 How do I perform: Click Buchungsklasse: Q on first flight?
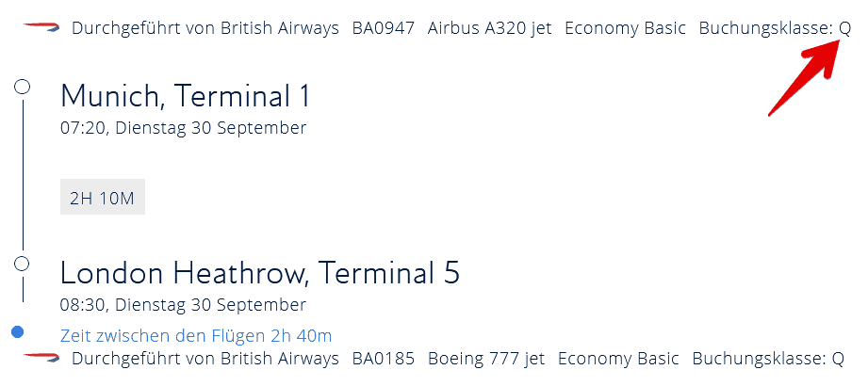(774, 27)
